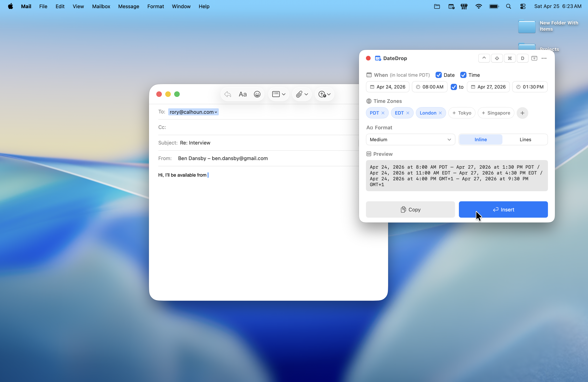Screen dimensions: 588x382
Task: Open the ellipsis menu in DateDrop
Action: pyautogui.click(x=544, y=58)
